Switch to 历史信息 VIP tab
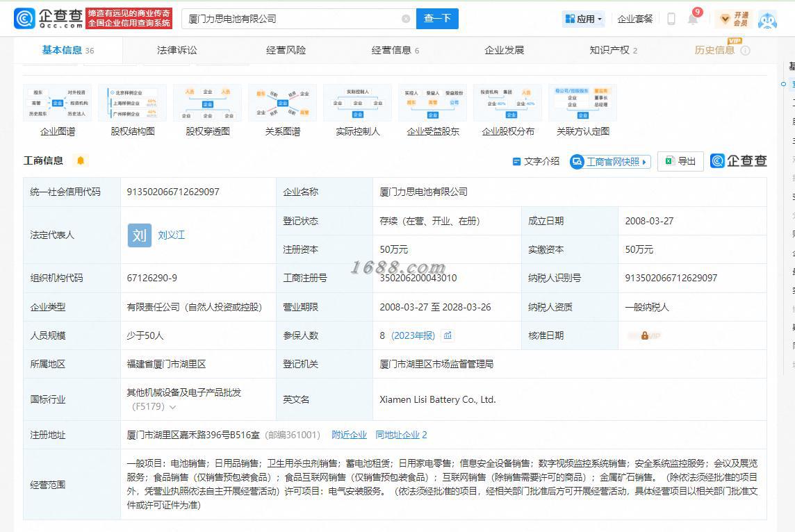The image size is (795, 532). [714, 50]
